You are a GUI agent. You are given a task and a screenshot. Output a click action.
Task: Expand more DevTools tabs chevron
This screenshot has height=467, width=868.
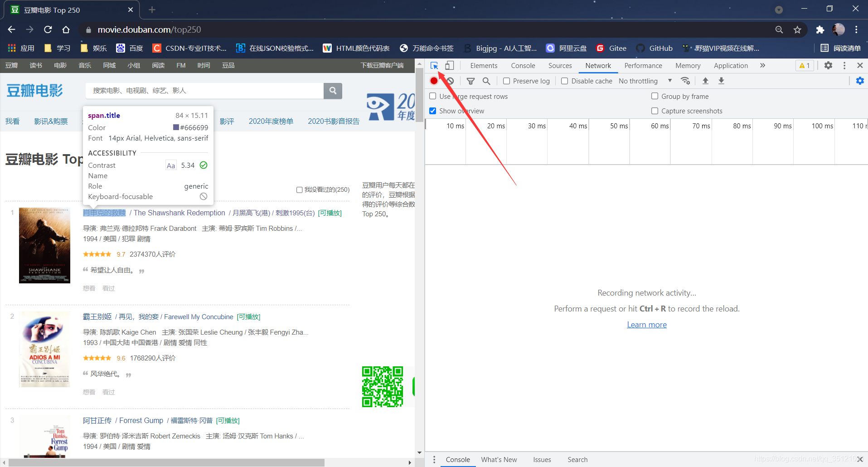tap(763, 65)
